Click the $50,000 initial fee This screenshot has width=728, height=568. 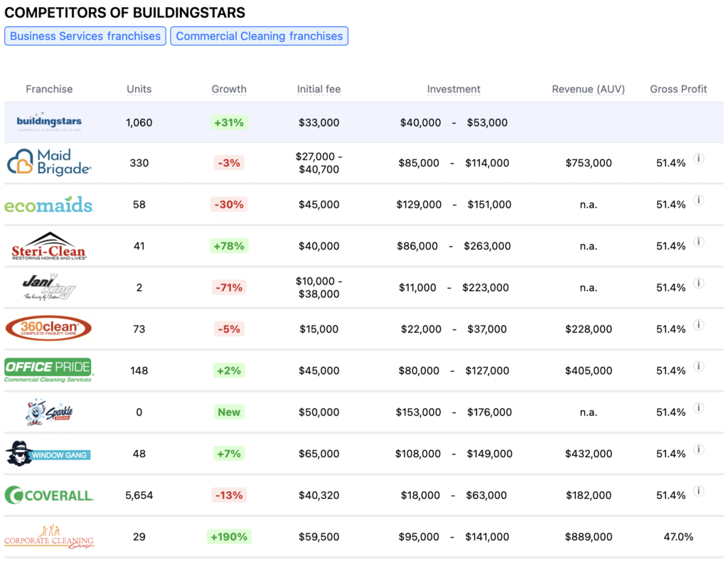319,412
